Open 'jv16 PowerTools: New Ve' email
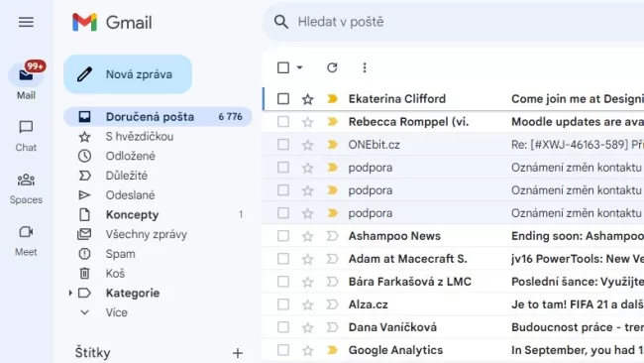This screenshot has width=644, height=363. (578, 259)
